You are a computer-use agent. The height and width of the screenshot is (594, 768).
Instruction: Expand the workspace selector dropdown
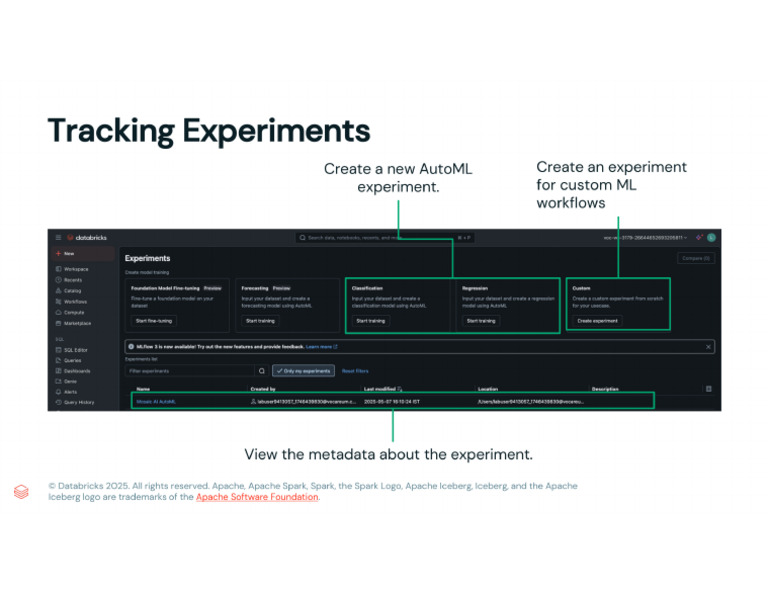(645, 238)
